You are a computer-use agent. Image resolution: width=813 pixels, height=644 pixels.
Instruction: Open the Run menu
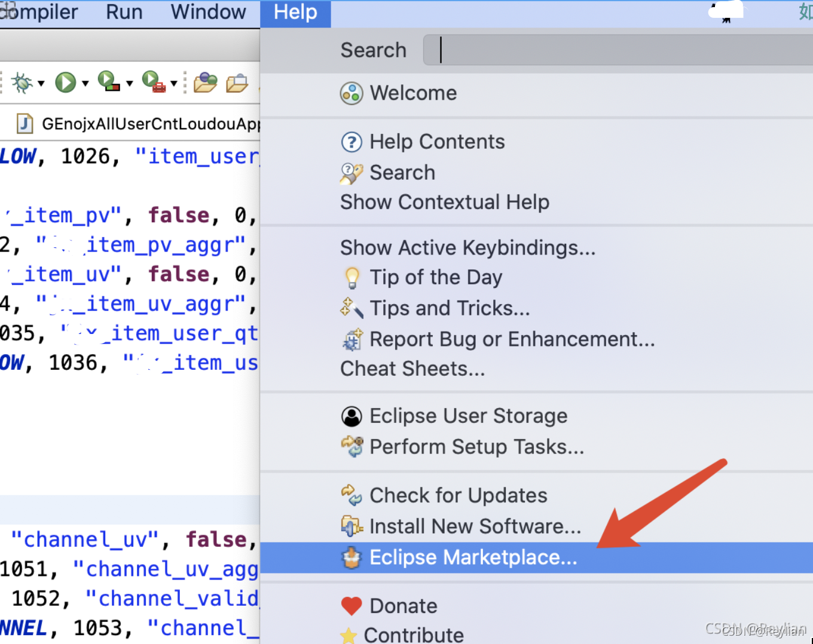(x=124, y=12)
